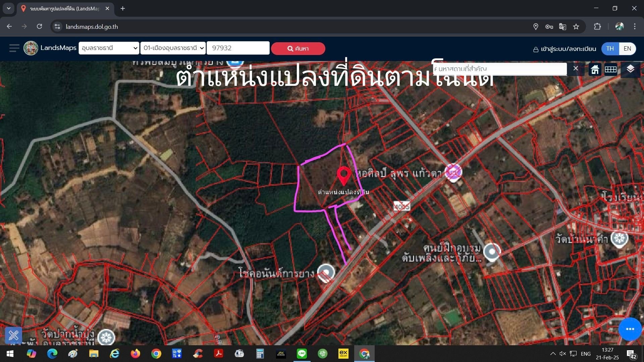Click the โชคอนันต์การยาง place marker
The height and width of the screenshot is (362, 644).
coord(326,273)
